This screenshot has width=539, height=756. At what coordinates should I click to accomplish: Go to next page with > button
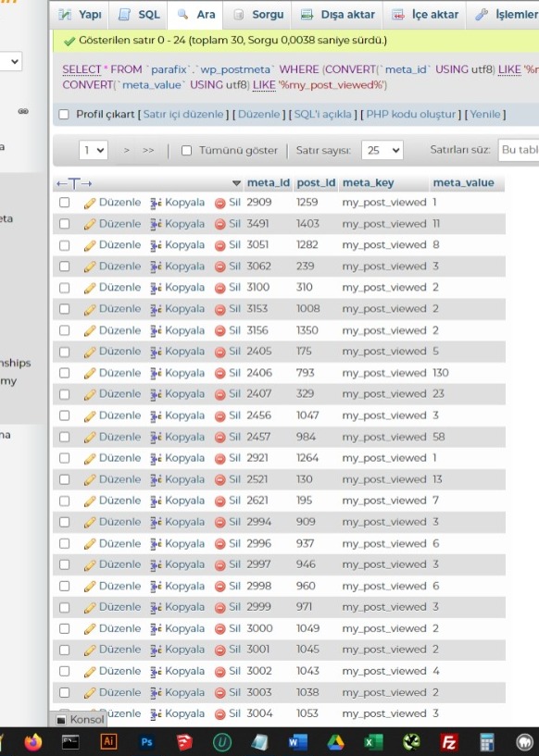point(127,151)
